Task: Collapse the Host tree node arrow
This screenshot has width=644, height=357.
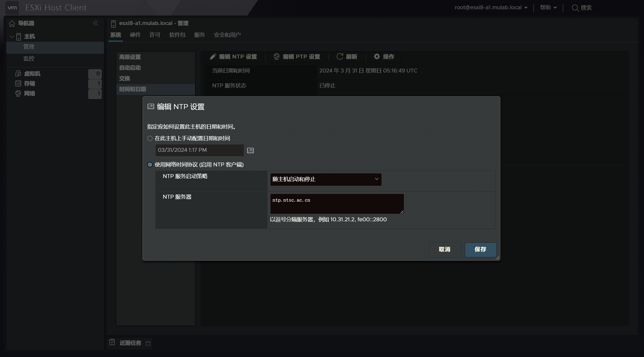Action: tap(12, 37)
